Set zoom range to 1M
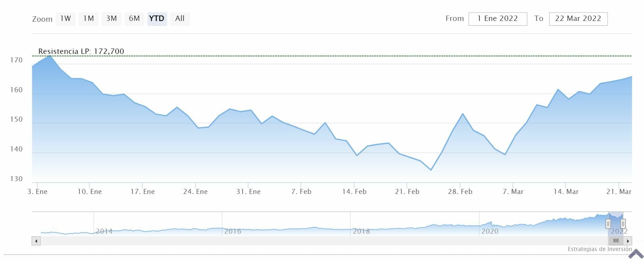Viewport: 644px width, 262px height. (x=88, y=19)
